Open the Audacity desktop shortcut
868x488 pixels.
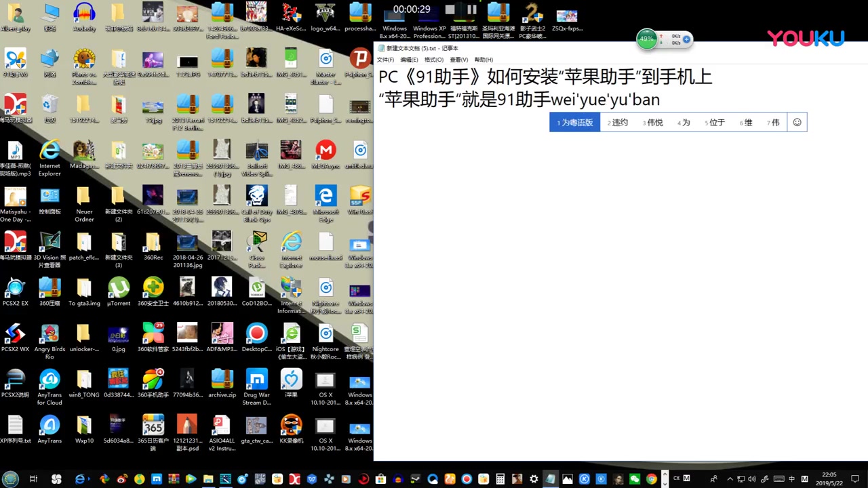click(x=84, y=18)
